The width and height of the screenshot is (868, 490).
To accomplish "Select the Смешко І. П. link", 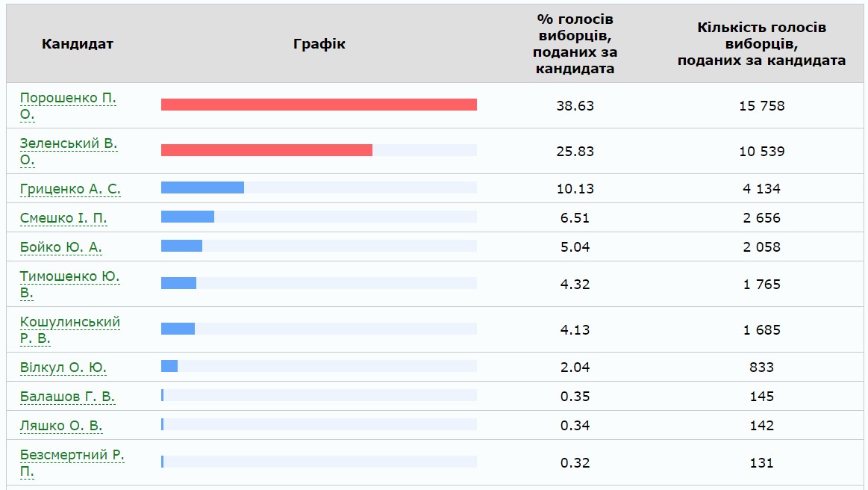I will click(x=63, y=218).
